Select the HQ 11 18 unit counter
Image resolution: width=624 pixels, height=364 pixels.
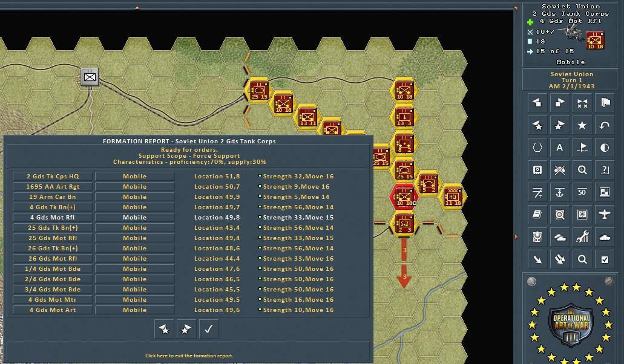tap(453, 197)
